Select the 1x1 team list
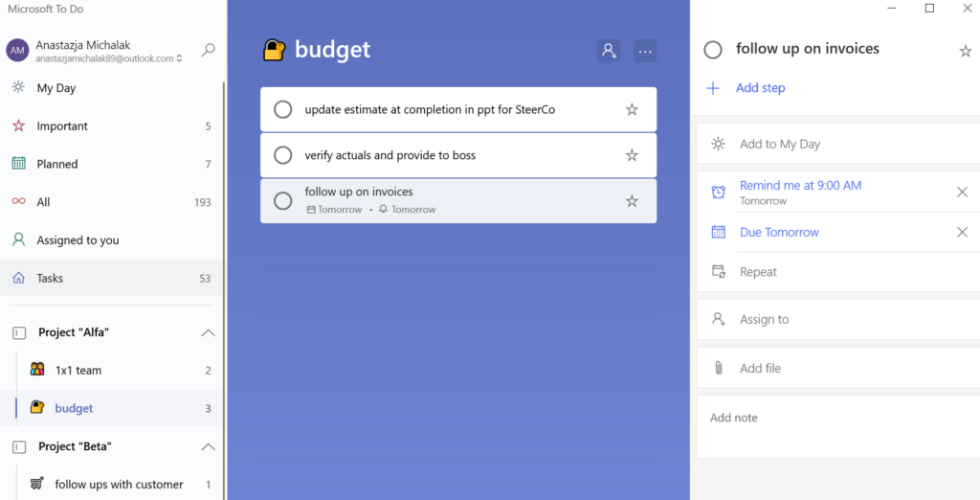This screenshot has width=980, height=500. pos(112,371)
